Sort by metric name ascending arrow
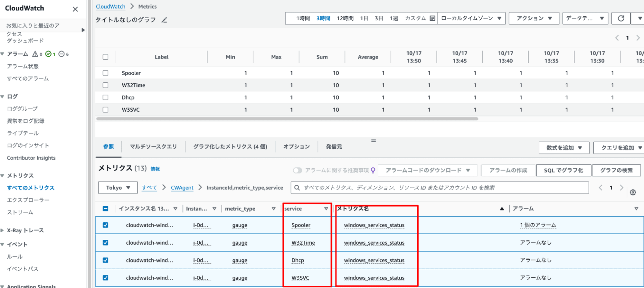Image resolution: width=644 pixels, height=288 pixels. click(502, 209)
